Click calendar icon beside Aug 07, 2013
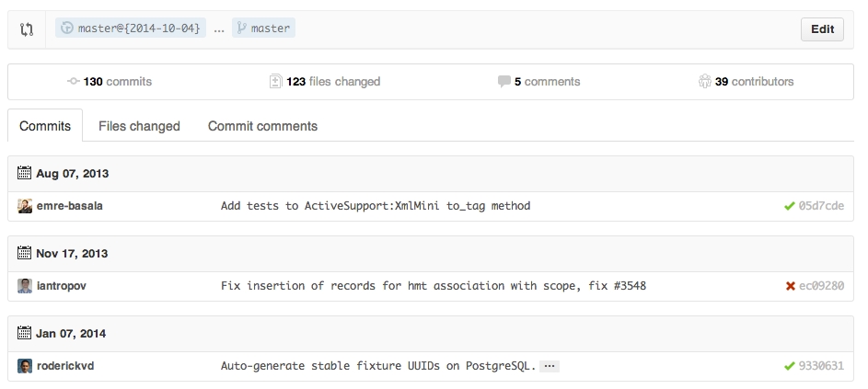 25,172
